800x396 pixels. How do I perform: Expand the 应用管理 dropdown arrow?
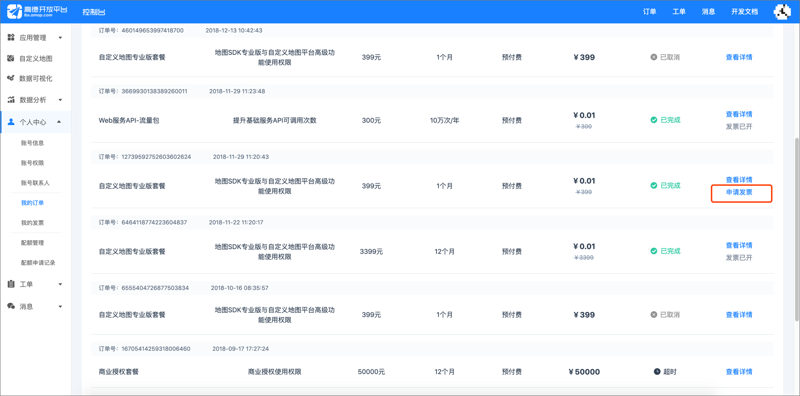tap(60, 38)
